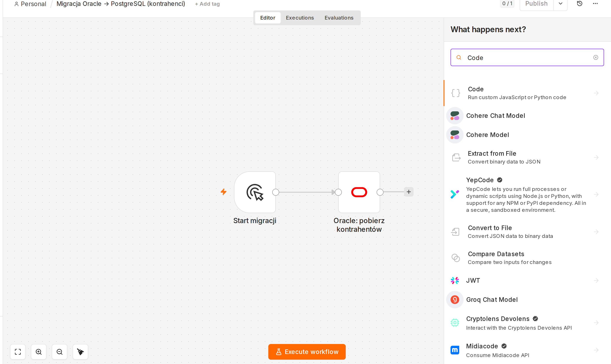Click 'Convert binary data to JSON' description

pyautogui.click(x=504, y=162)
